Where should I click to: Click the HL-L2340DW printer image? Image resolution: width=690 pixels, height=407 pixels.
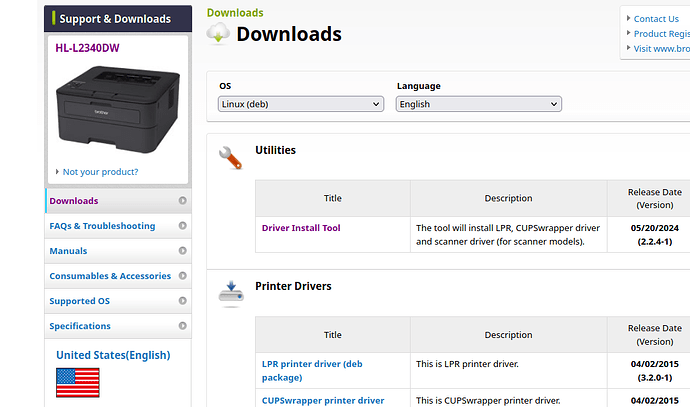[118, 110]
